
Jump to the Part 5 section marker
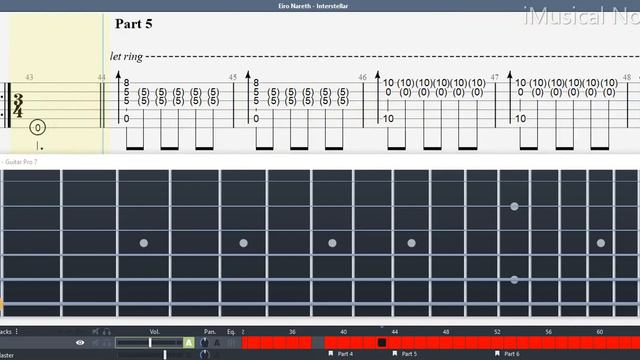[x=409, y=354]
